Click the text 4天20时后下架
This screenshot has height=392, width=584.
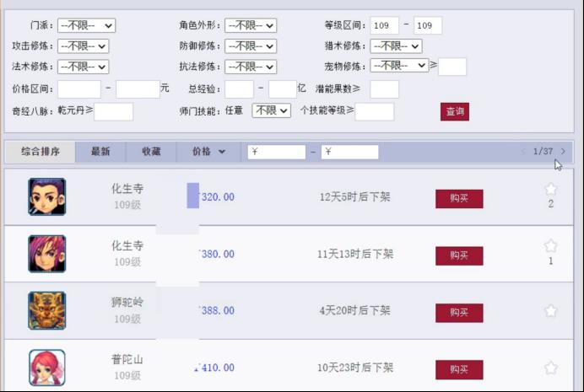click(x=355, y=310)
